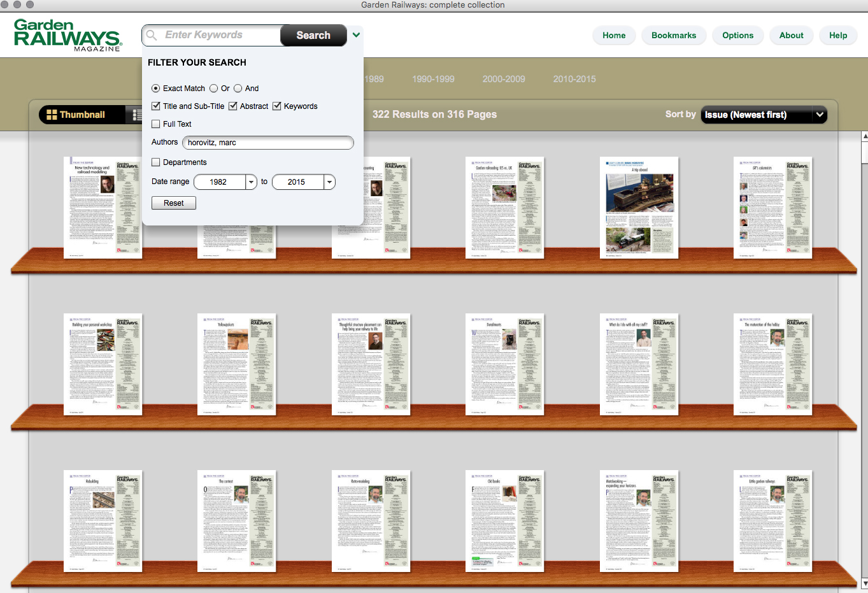
Task: Open 'Metalworking—expanding your horizons' thumbnail
Action: point(639,521)
